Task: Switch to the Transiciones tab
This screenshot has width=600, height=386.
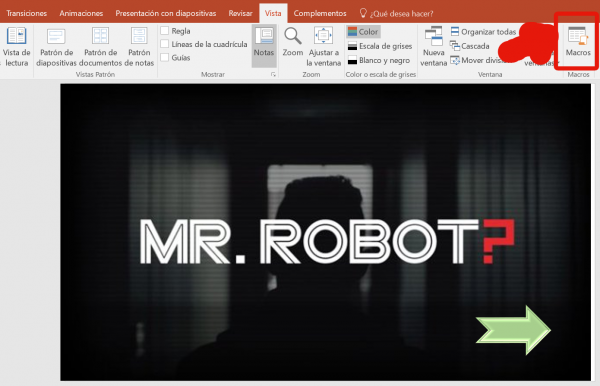Action: [26, 13]
